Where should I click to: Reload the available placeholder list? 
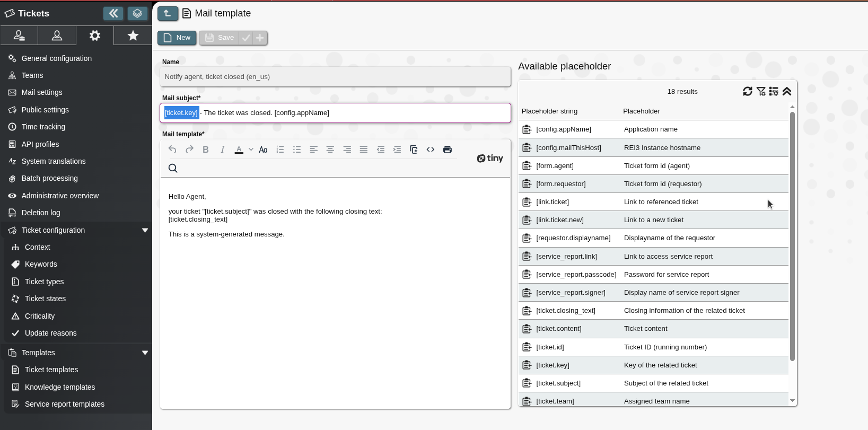(748, 91)
